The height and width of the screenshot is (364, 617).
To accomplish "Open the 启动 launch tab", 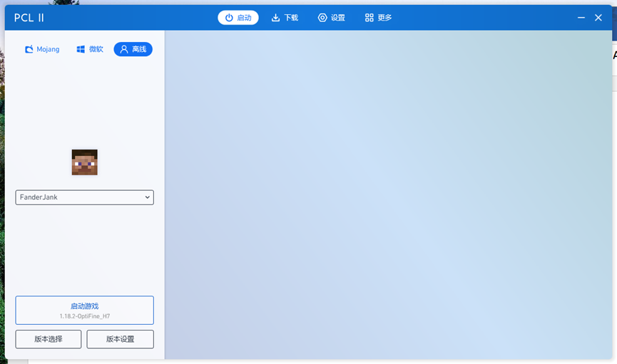I will coord(238,18).
